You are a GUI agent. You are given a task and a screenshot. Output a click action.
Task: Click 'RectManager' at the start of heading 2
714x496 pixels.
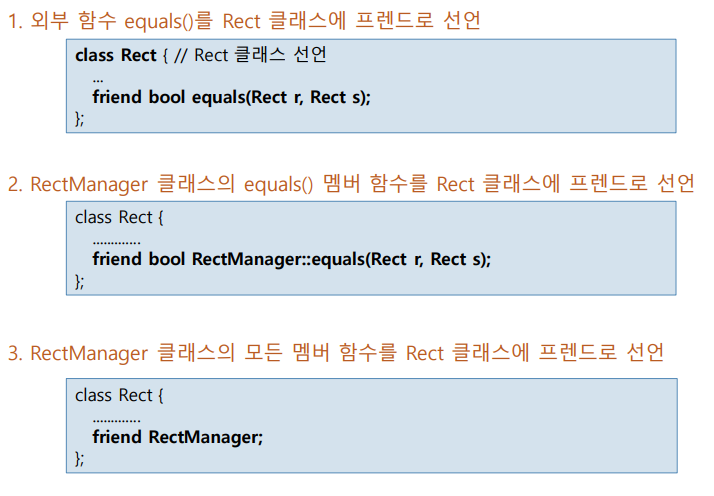(89, 184)
